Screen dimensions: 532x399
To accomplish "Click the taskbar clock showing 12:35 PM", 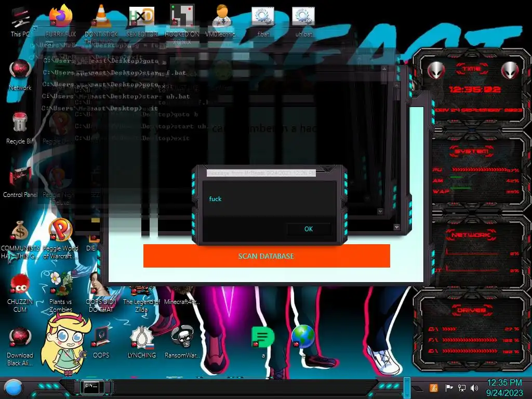I will [x=504, y=388].
